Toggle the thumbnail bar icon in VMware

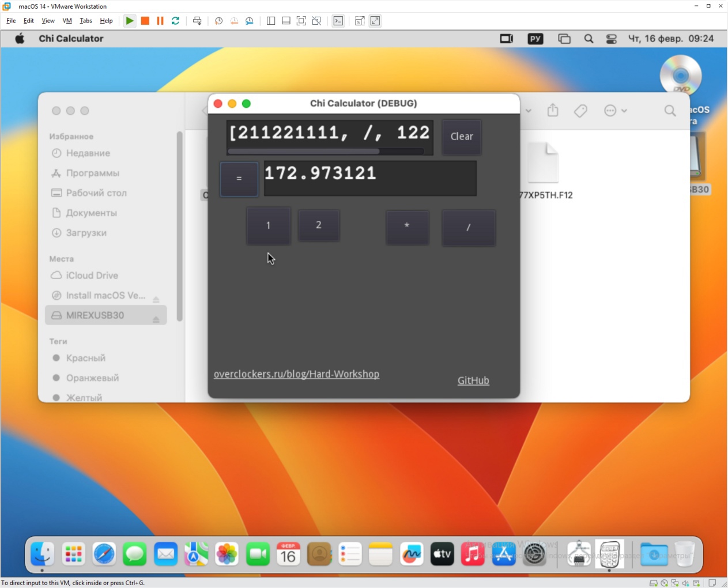tap(286, 21)
